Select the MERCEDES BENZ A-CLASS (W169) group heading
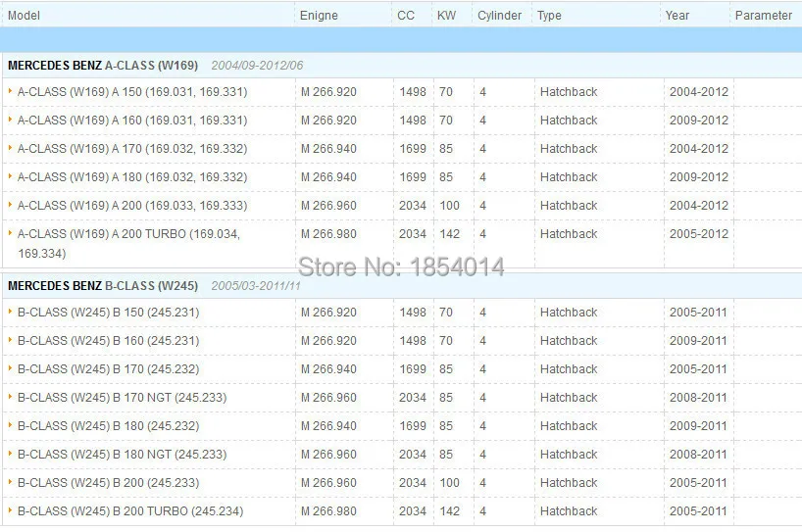 [103, 66]
